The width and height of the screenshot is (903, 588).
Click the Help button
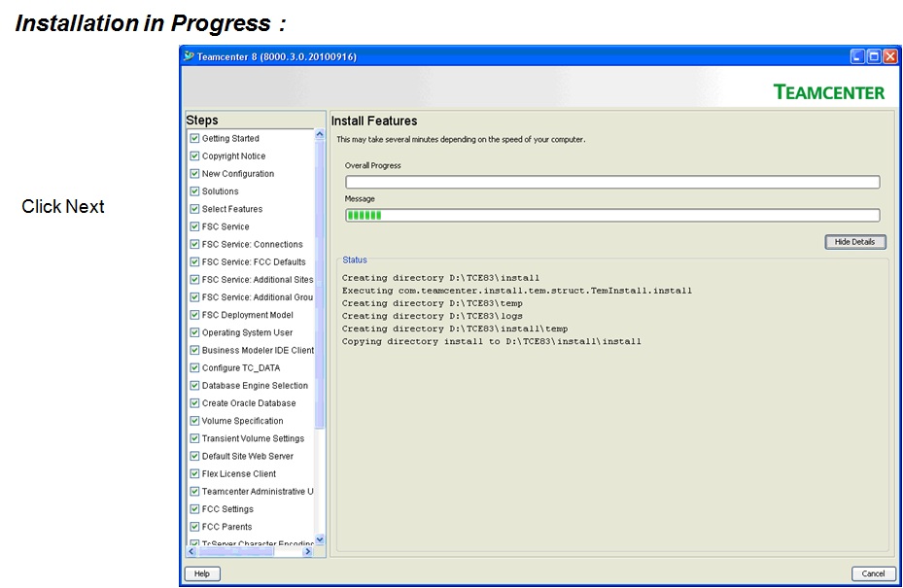tap(201, 573)
